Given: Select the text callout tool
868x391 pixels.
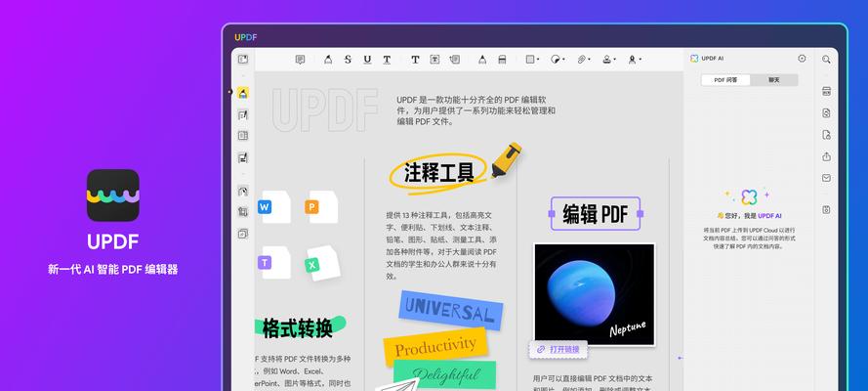Looking at the screenshot, I should (x=454, y=60).
